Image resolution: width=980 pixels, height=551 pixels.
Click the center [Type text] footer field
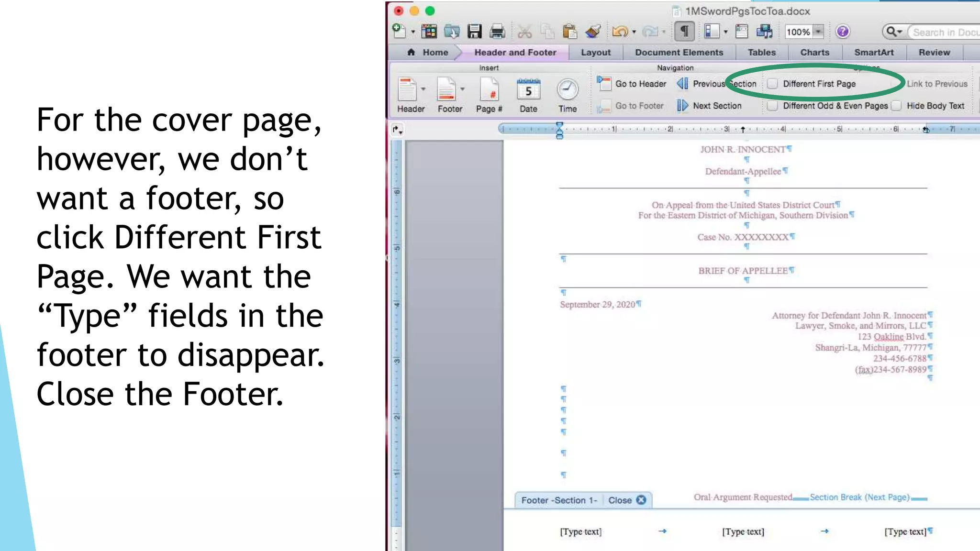click(x=743, y=531)
